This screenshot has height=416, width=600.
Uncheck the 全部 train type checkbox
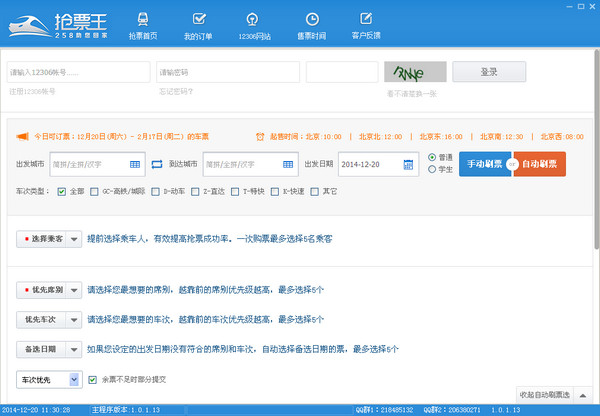[x=62, y=191]
